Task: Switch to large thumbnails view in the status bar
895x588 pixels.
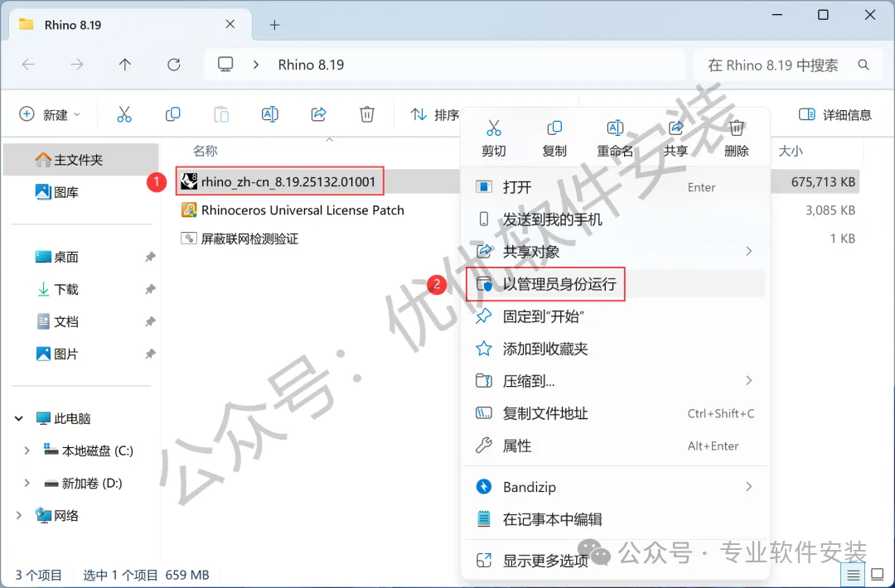Action: [878, 574]
